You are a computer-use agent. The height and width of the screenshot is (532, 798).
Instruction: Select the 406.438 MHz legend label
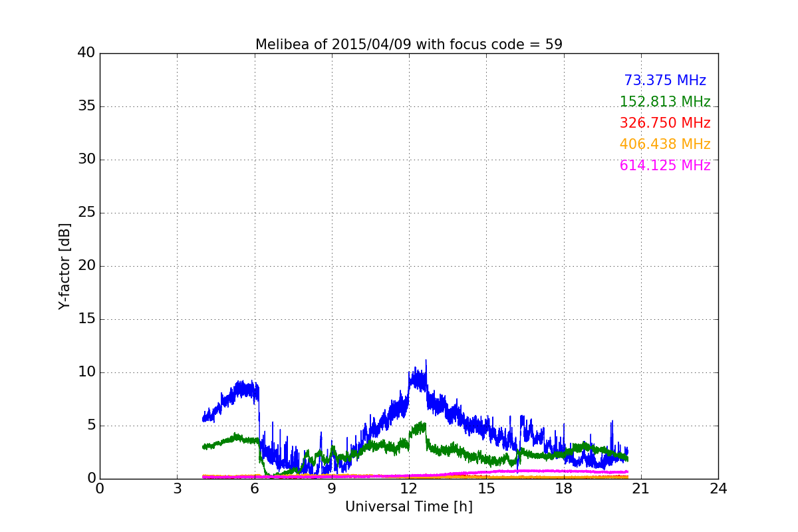click(x=665, y=144)
